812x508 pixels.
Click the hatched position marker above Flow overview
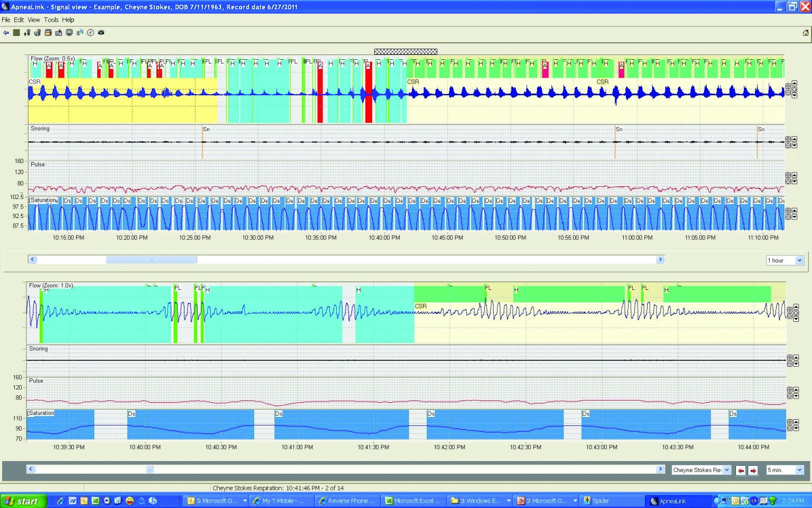(x=405, y=51)
